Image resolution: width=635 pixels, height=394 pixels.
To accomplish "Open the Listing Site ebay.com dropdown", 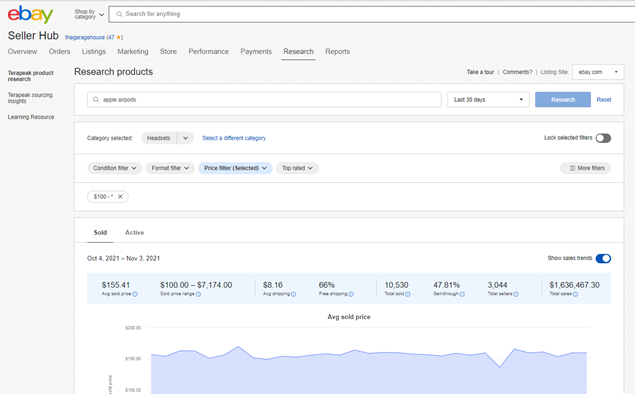I will 598,72.
